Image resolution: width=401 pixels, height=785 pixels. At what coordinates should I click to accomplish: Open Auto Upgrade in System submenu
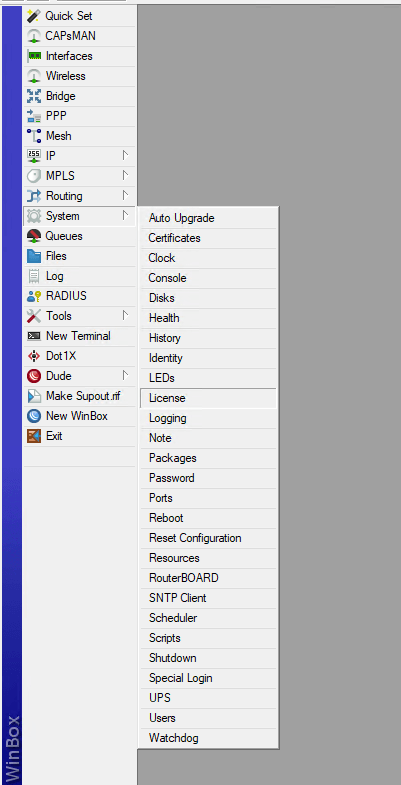[208, 218]
